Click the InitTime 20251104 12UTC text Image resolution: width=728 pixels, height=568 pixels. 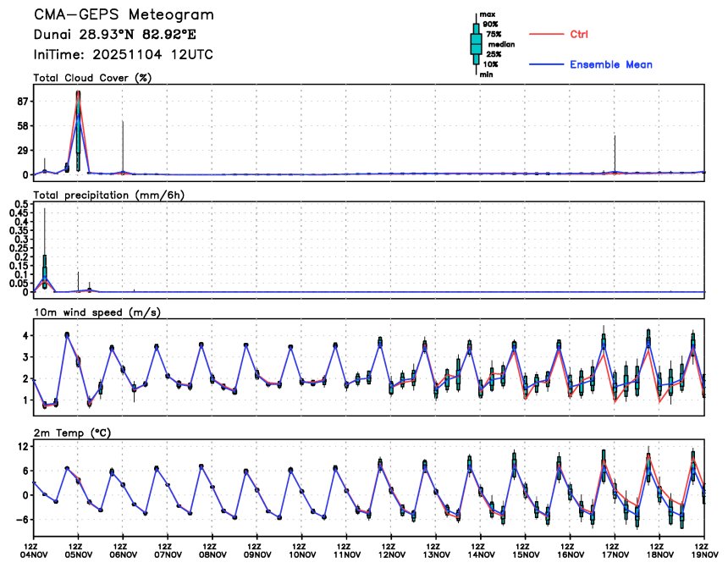pos(123,54)
